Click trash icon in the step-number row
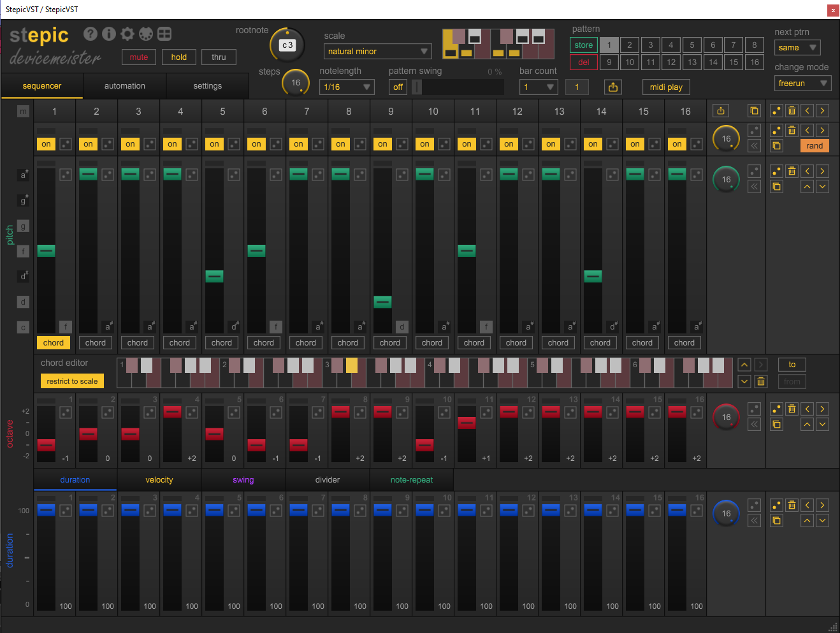Image resolution: width=840 pixels, height=633 pixels. pos(792,111)
